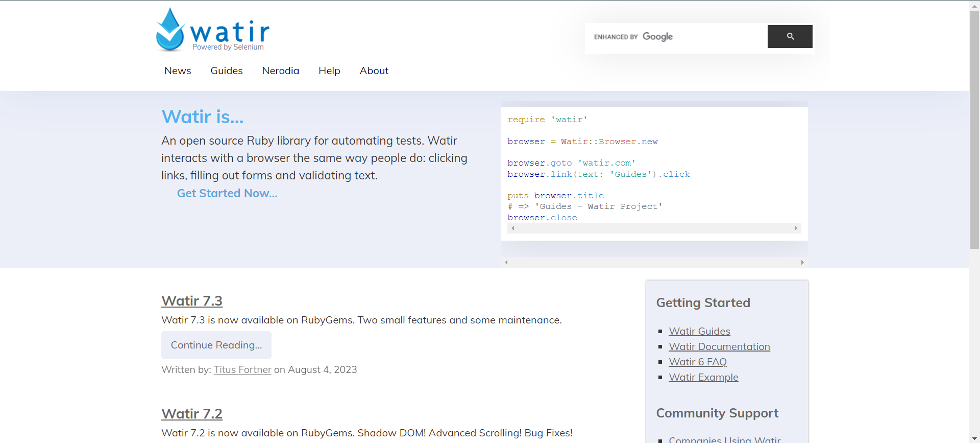
Task: Click the 'on August 4, 2023' date
Action: click(x=315, y=369)
